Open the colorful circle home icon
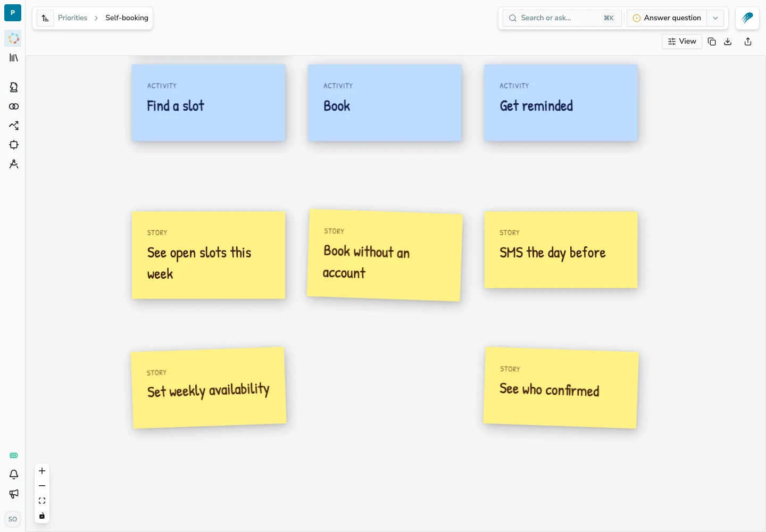This screenshot has width=766, height=532. point(14,38)
